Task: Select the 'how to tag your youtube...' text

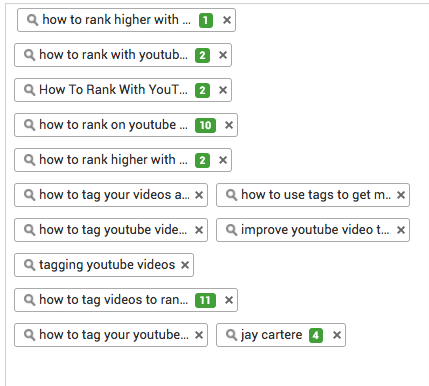Action: 114,335
